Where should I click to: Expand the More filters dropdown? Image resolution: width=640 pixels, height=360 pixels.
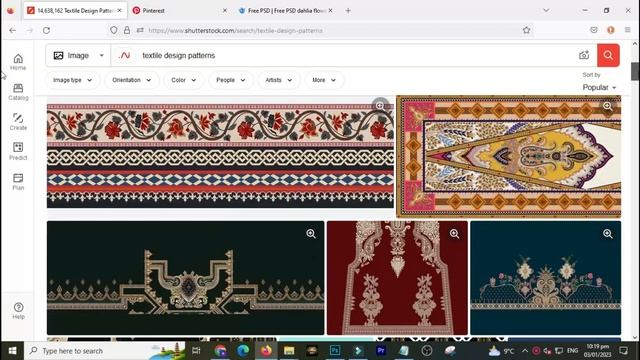point(324,80)
